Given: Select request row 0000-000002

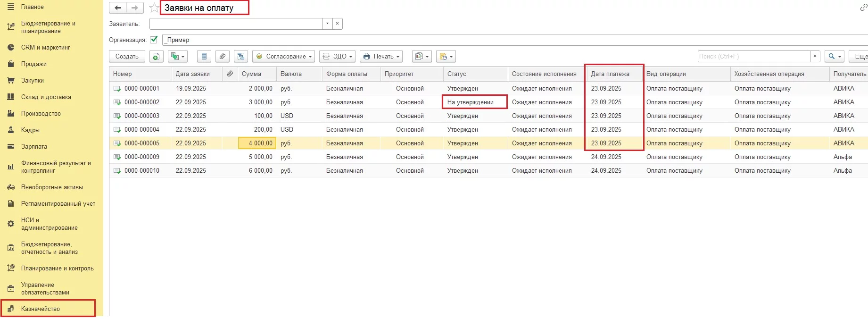Looking at the screenshot, I should 488,102.
